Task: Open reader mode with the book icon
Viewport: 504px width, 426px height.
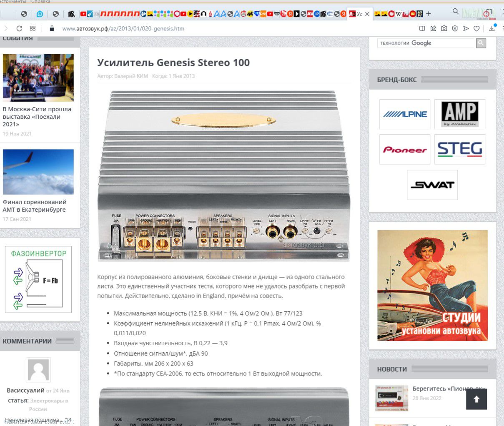Action: point(422,28)
